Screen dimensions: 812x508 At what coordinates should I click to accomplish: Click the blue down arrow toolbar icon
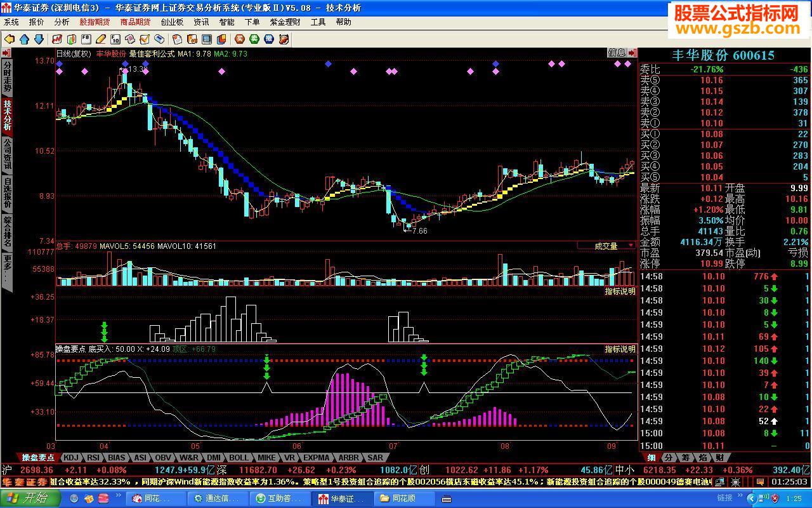(39, 39)
